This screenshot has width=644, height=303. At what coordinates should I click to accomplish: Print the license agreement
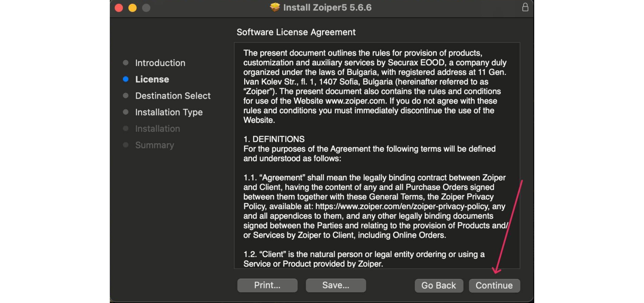point(267,285)
